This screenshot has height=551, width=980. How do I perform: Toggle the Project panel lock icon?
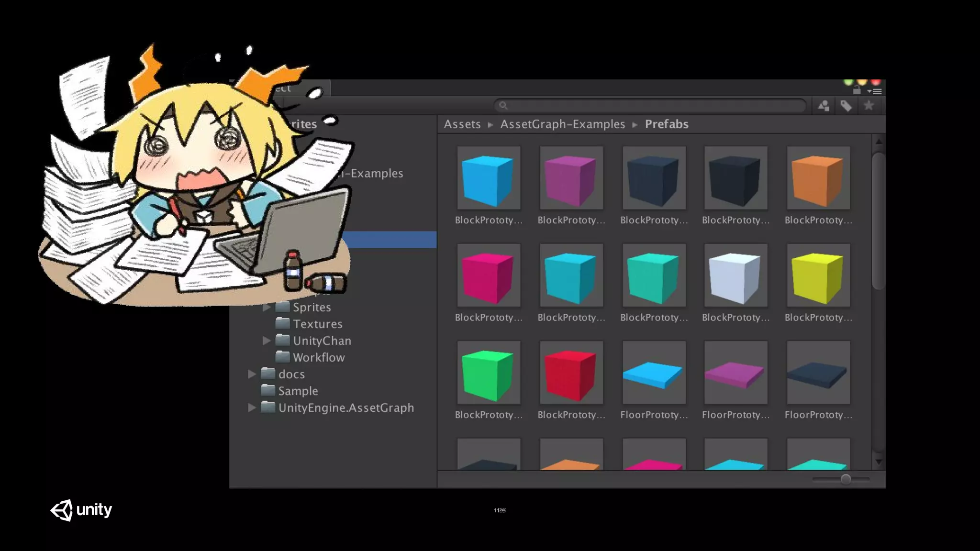pyautogui.click(x=857, y=90)
